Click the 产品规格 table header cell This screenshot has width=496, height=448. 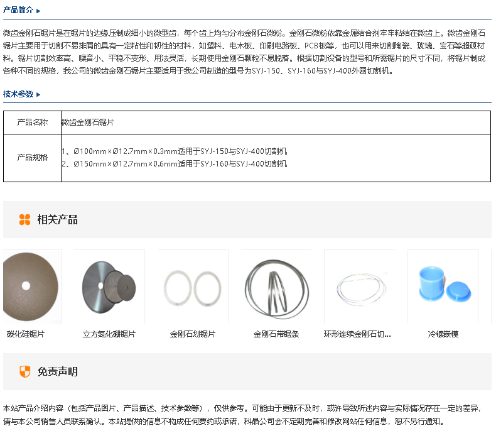(x=32, y=158)
